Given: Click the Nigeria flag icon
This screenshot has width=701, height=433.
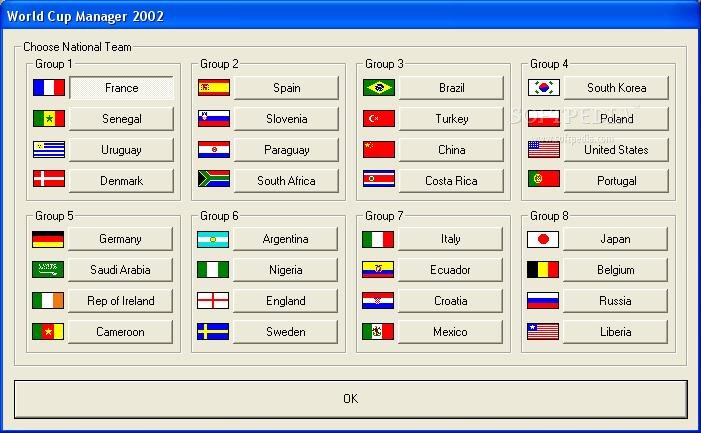Looking at the screenshot, I should coord(213,269).
